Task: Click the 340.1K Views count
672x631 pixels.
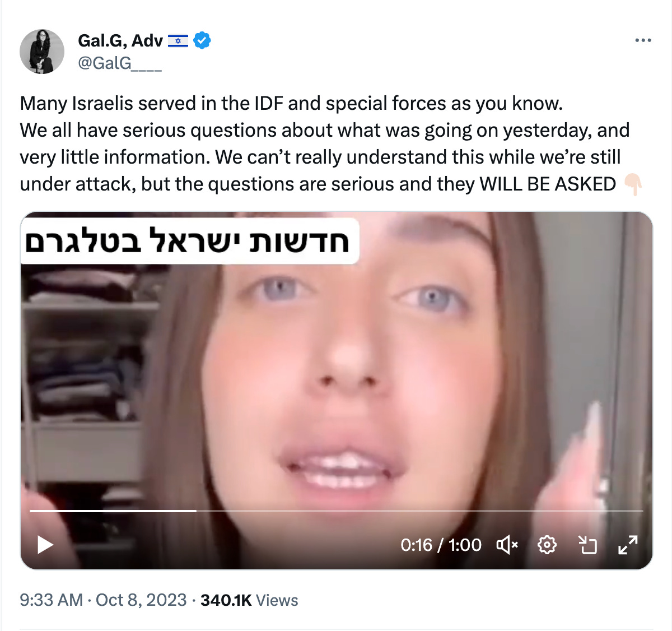Action: coord(249,600)
